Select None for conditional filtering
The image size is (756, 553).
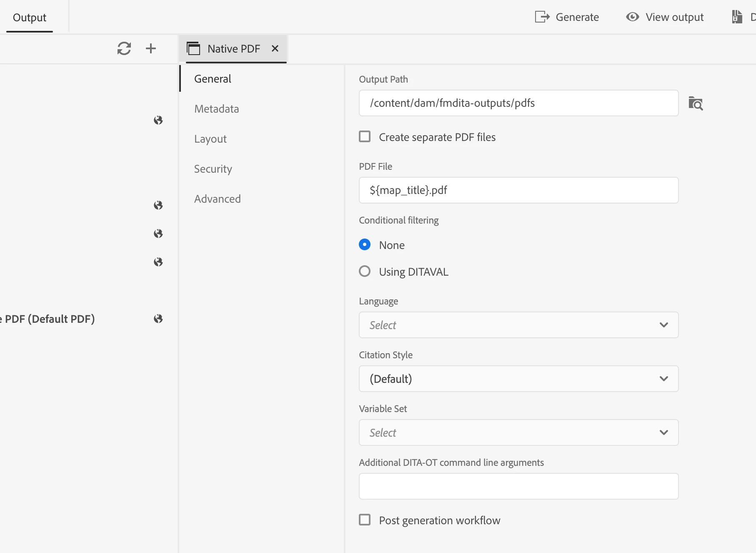pos(365,245)
